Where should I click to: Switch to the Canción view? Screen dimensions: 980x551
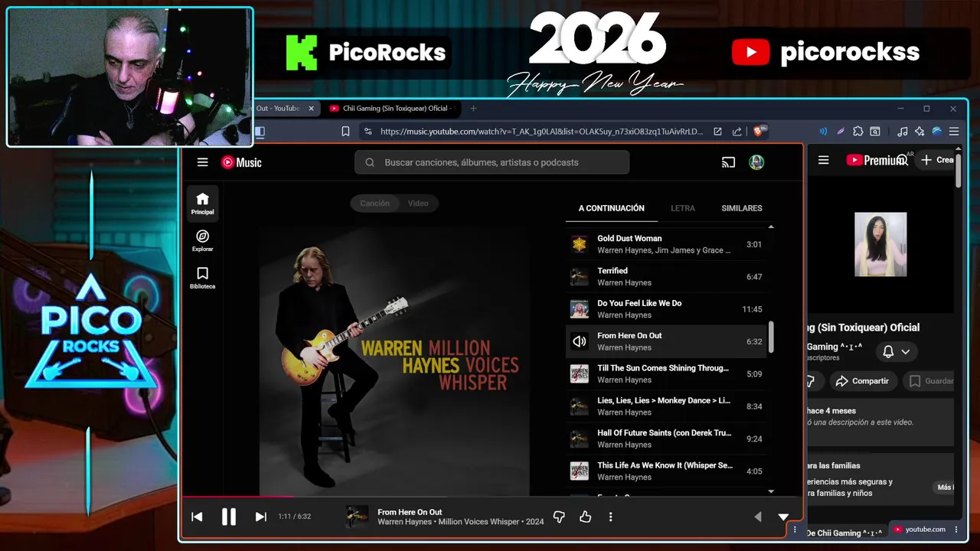point(374,204)
